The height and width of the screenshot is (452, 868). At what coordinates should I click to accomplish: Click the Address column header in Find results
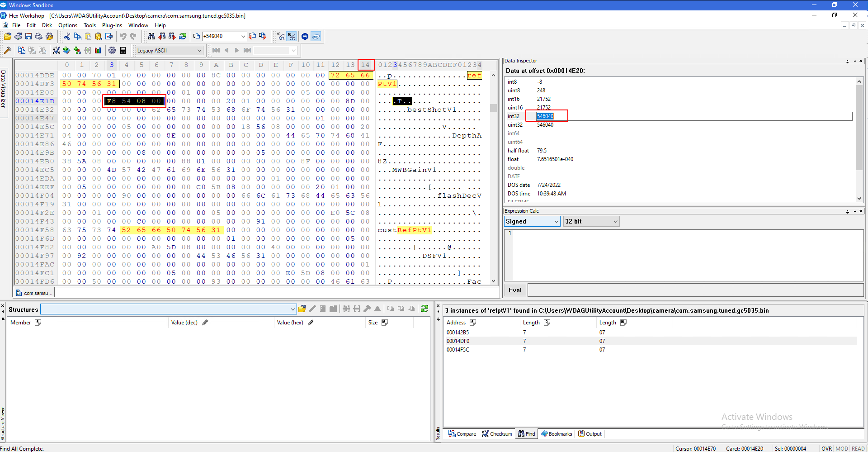pyautogui.click(x=482, y=323)
